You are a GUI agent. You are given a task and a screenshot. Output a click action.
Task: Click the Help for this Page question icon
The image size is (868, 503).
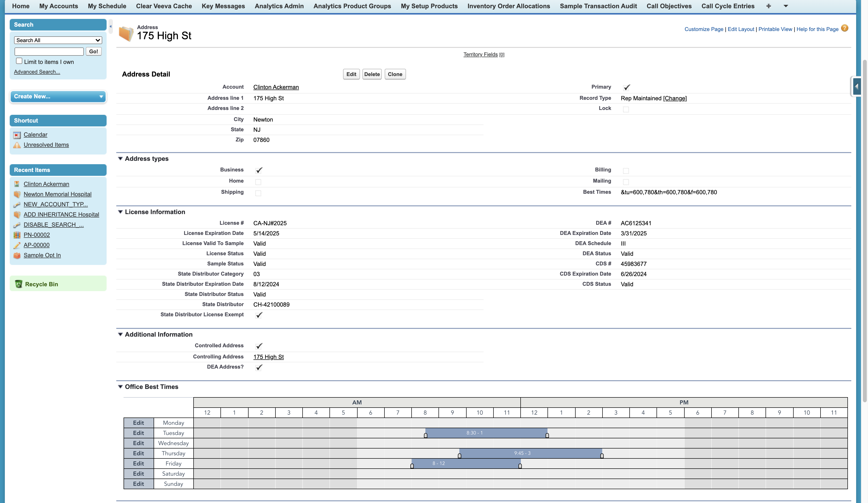point(844,28)
